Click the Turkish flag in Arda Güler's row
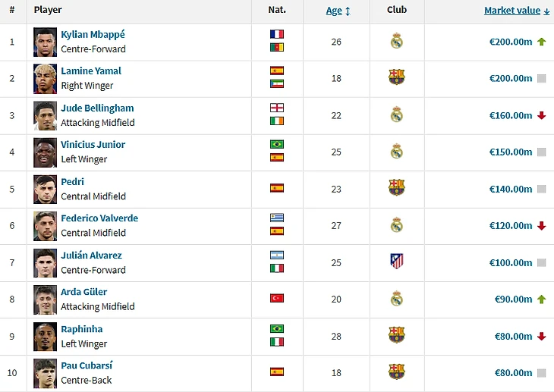 pos(277,299)
